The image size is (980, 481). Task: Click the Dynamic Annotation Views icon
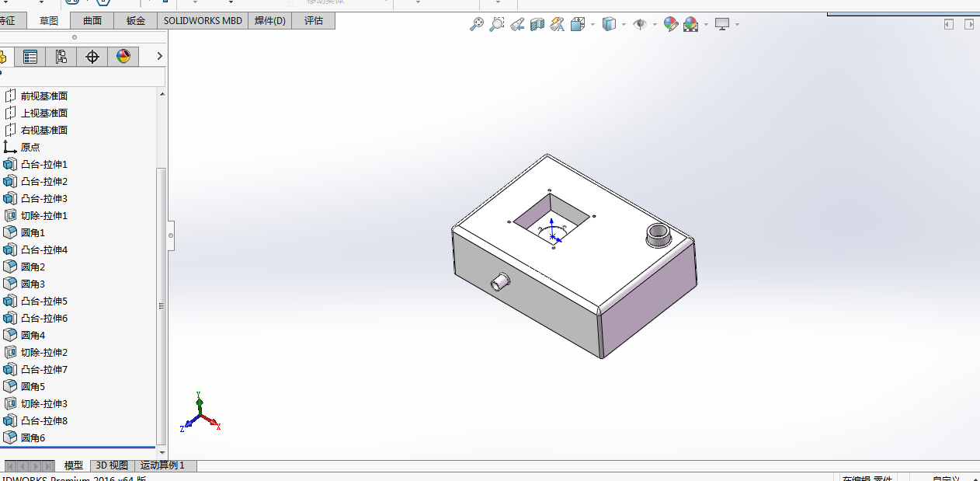[x=557, y=24]
